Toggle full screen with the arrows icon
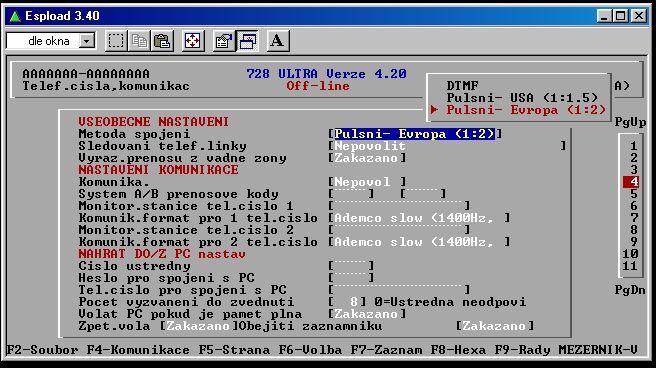 (x=193, y=41)
